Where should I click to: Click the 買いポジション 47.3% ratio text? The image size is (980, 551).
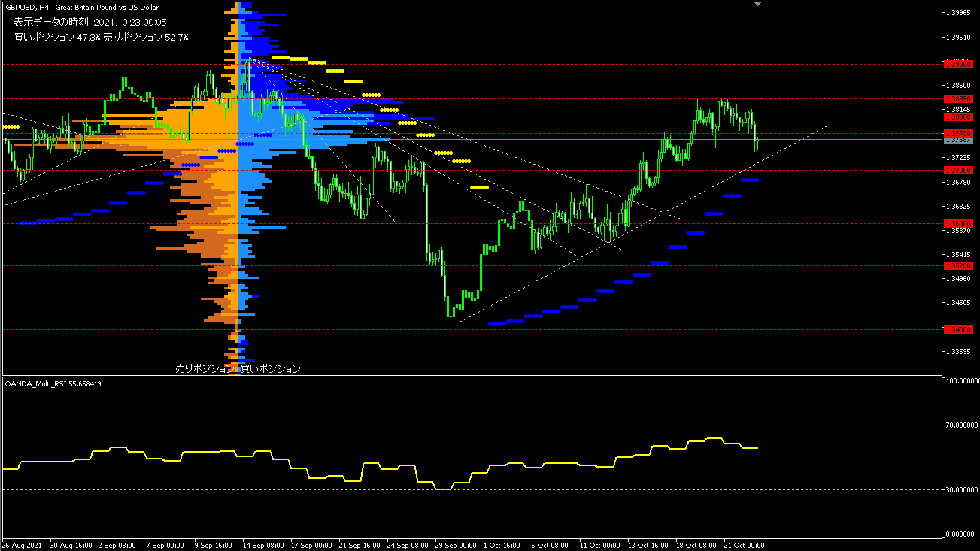[x=56, y=37]
